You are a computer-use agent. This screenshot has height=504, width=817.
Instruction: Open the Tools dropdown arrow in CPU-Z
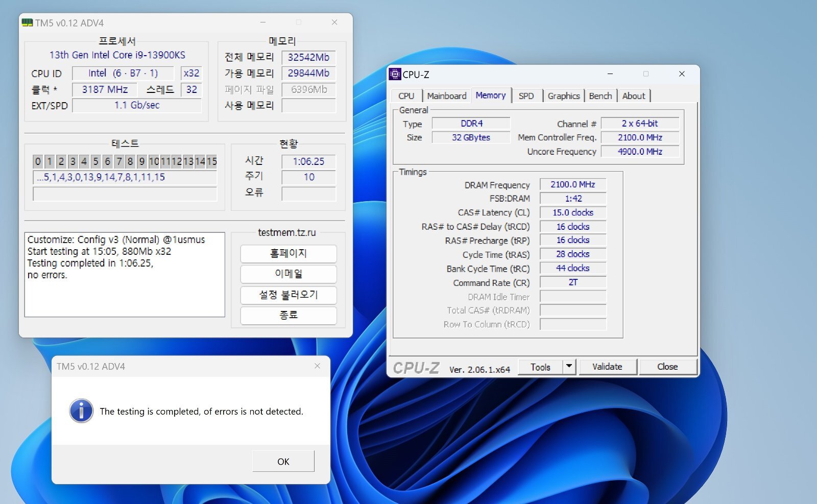569,367
